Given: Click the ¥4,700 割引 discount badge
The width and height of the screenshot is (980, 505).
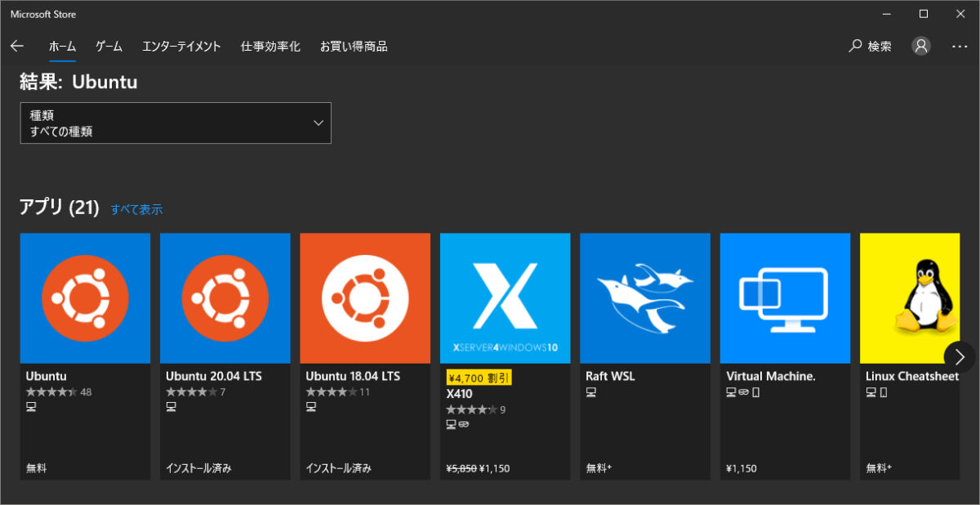Looking at the screenshot, I should coord(479,378).
